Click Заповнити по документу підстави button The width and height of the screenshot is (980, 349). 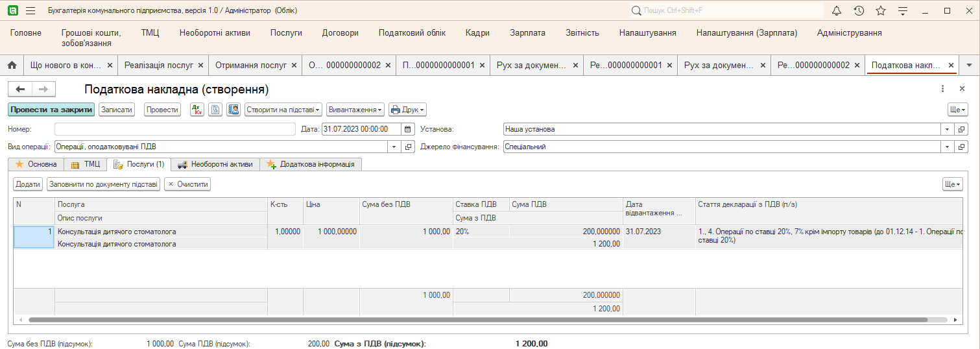(103, 184)
